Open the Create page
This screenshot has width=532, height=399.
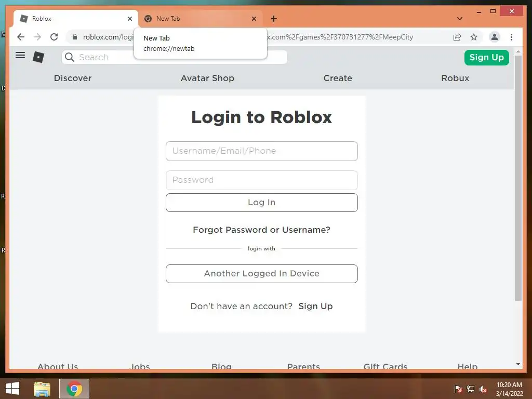338,78
